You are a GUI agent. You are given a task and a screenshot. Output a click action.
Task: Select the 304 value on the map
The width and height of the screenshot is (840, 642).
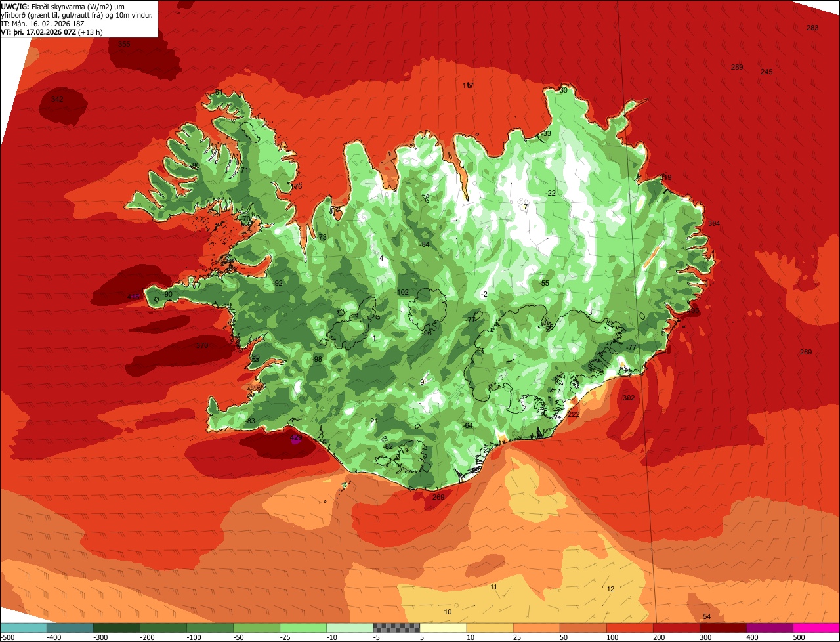tap(714, 223)
